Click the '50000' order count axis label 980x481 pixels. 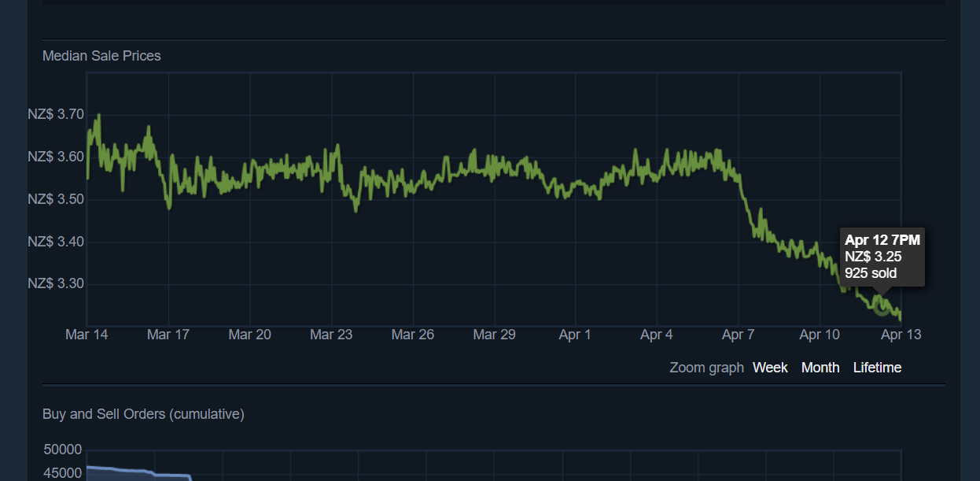62,450
